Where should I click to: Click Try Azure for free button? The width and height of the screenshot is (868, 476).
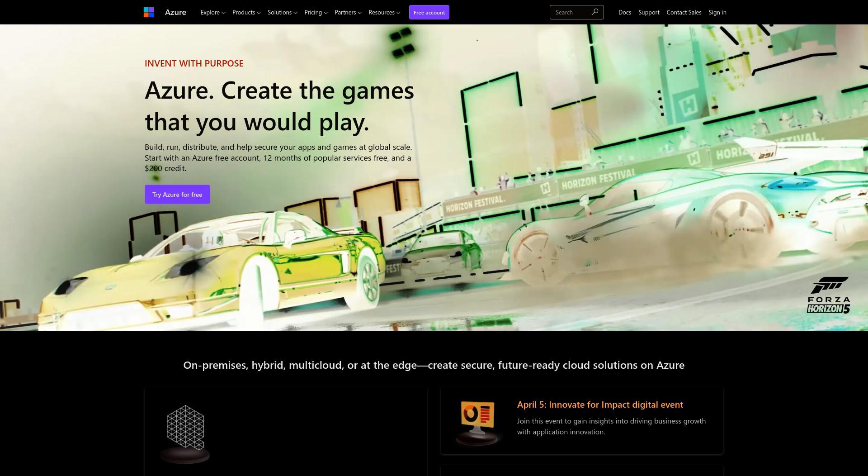click(x=177, y=194)
